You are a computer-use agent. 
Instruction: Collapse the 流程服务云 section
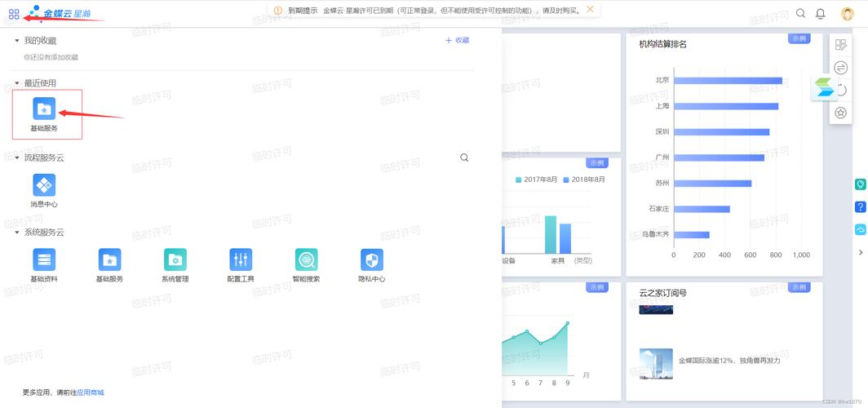coord(16,157)
